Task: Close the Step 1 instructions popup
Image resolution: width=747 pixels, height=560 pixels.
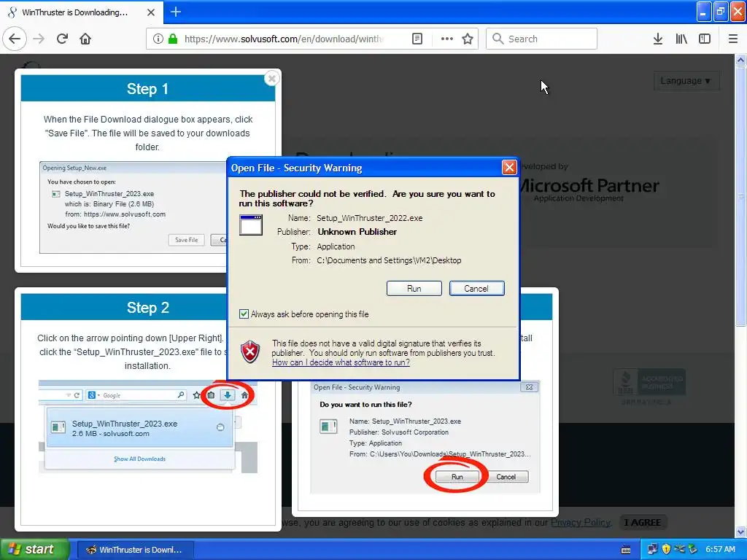Action: (x=271, y=78)
